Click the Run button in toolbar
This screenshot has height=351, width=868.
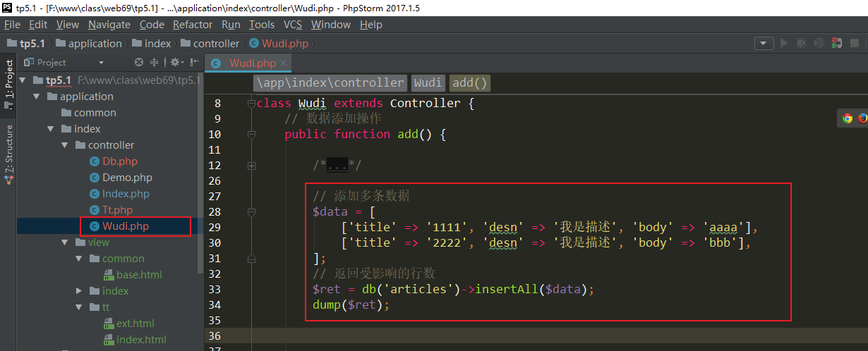click(x=783, y=43)
